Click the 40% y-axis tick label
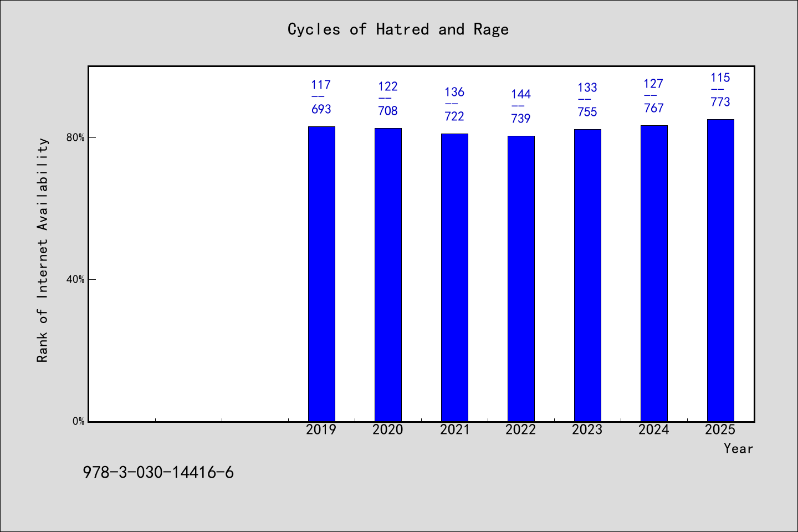 click(75, 279)
